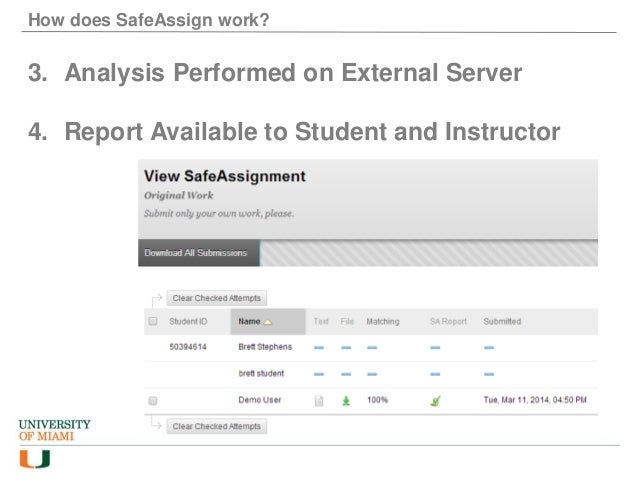
Task: Click 'Report Available to Student and Instructor' text
Action: click(312, 132)
